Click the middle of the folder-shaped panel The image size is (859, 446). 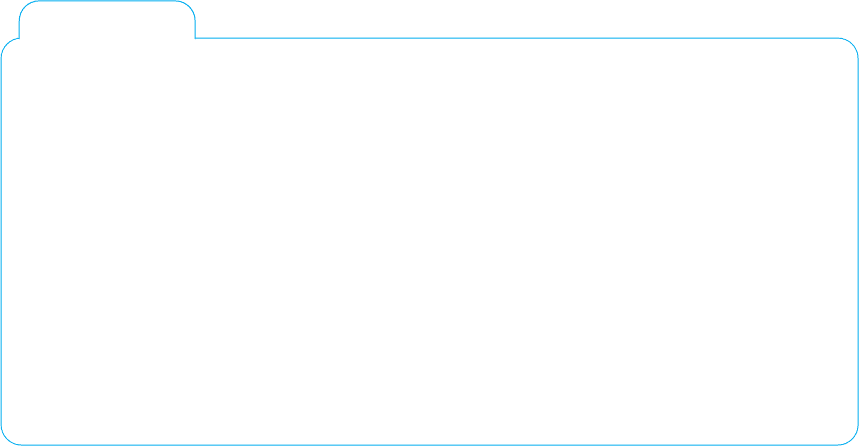coord(430,241)
